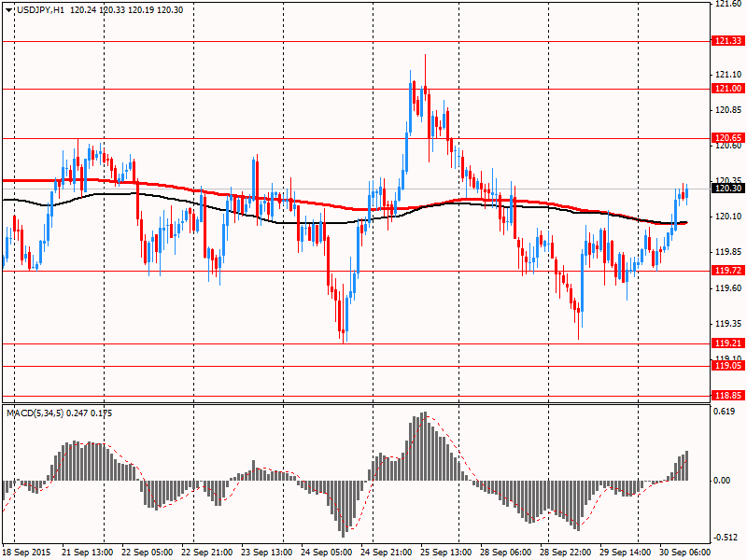Viewport: 747px width, 560px height.
Task: Click the 118.85 red price level label
Action: 727,396
